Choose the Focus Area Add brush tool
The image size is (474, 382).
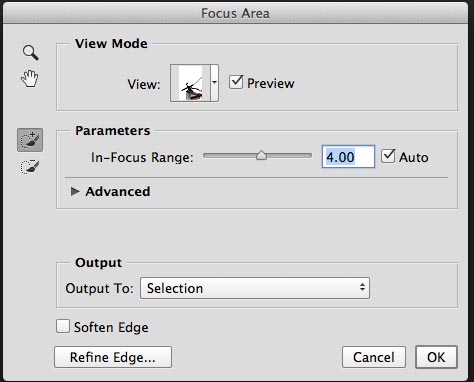tap(30, 140)
